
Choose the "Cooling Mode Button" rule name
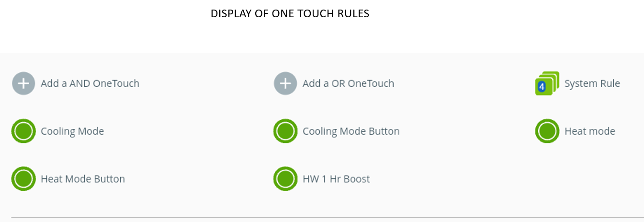pyautogui.click(x=351, y=131)
